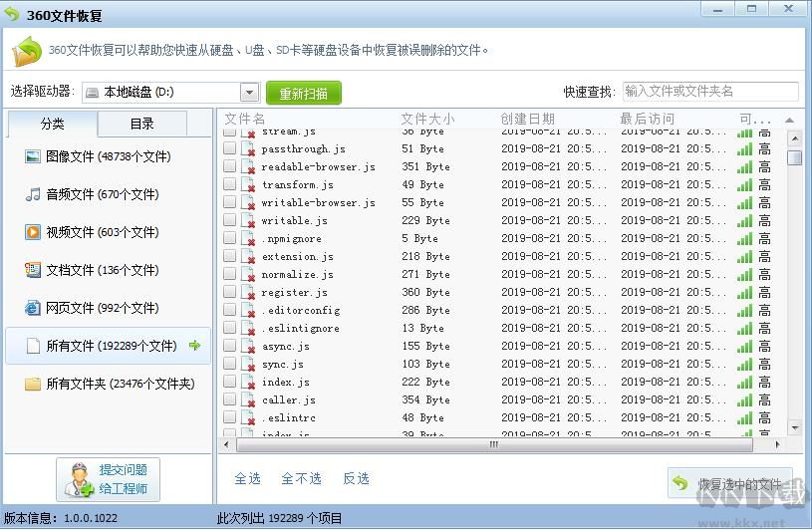The height and width of the screenshot is (530, 812).
Task: Click the recoverability signal bars for async.js
Action: [x=744, y=346]
